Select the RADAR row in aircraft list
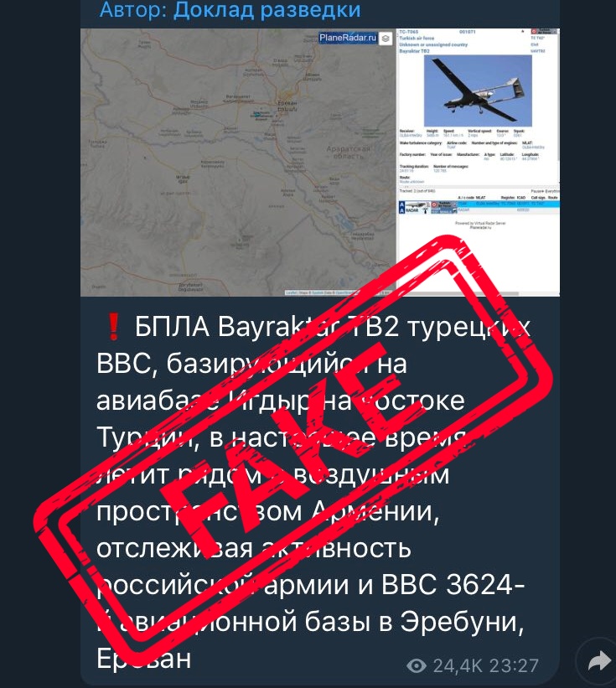 click(x=479, y=210)
